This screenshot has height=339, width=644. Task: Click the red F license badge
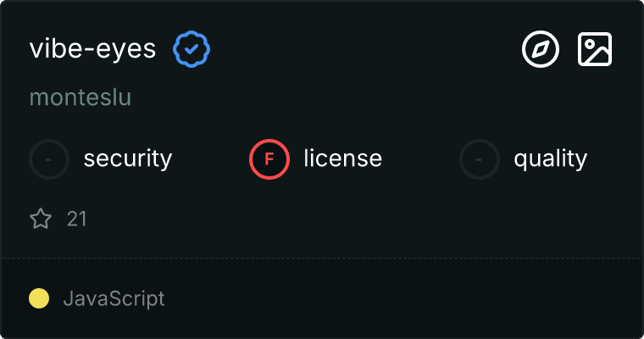coord(269,158)
